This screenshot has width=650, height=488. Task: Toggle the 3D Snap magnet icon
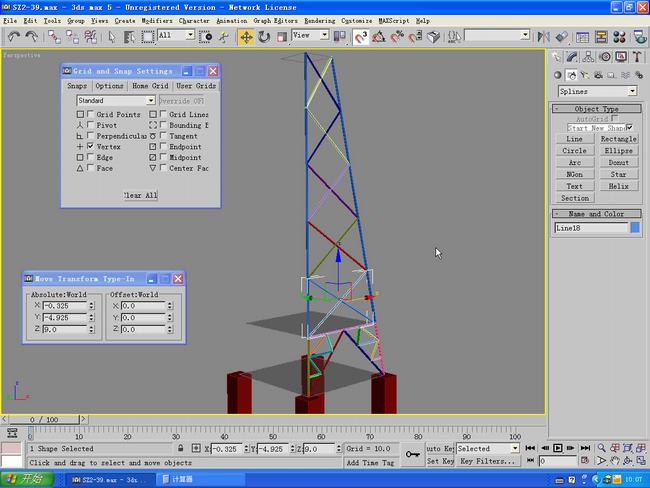[x=360, y=37]
